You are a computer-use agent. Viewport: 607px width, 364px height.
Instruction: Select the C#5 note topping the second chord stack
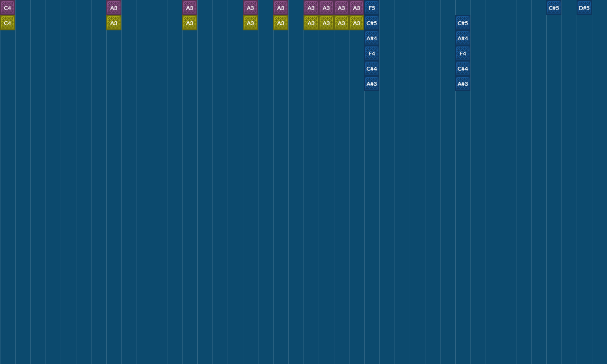click(463, 23)
